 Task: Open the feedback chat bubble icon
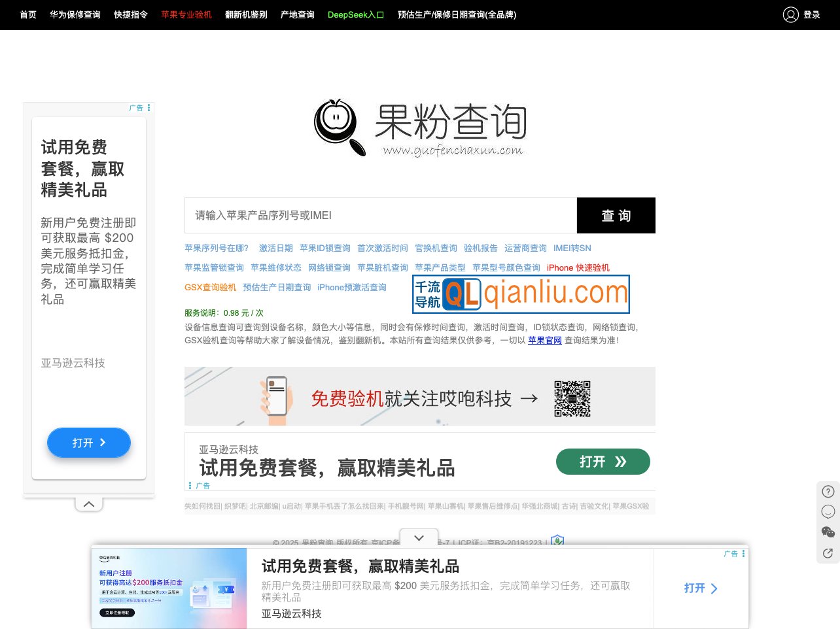pyautogui.click(x=827, y=512)
